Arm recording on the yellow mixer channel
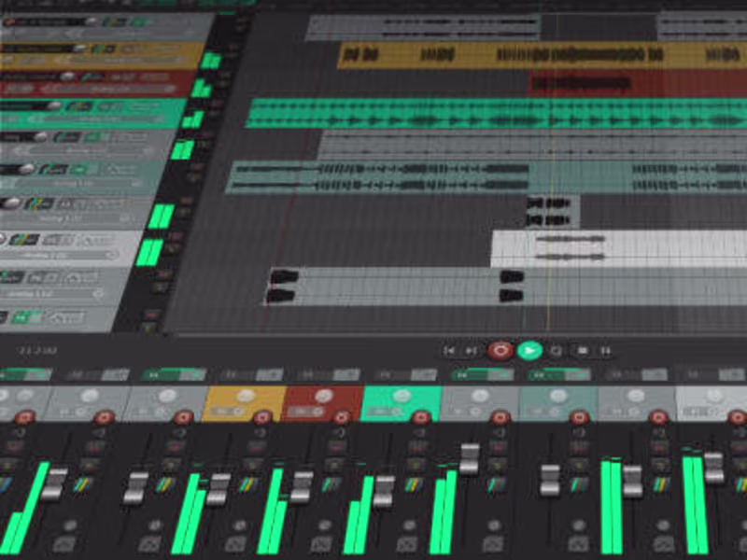The image size is (747, 560). point(262,417)
